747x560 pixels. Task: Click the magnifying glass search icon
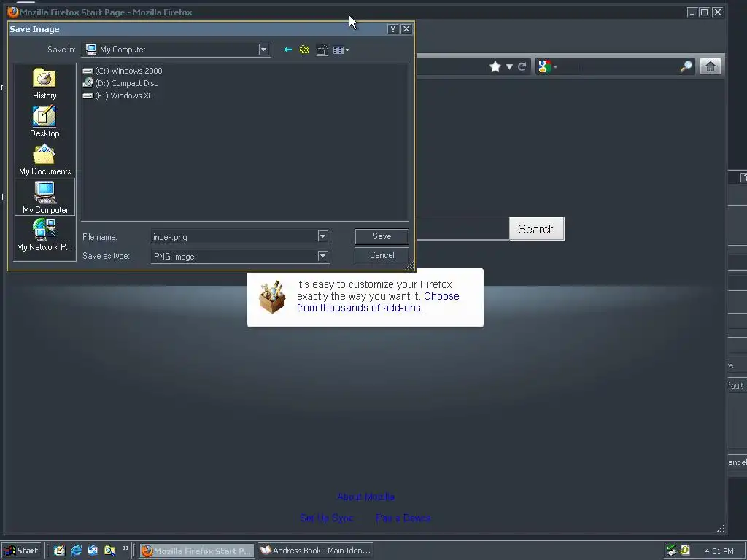686,66
